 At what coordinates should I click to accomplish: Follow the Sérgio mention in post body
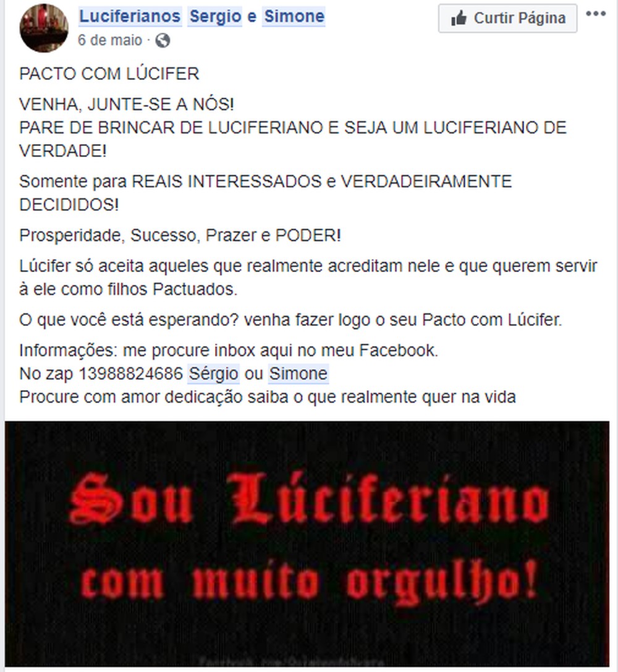click(213, 374)
